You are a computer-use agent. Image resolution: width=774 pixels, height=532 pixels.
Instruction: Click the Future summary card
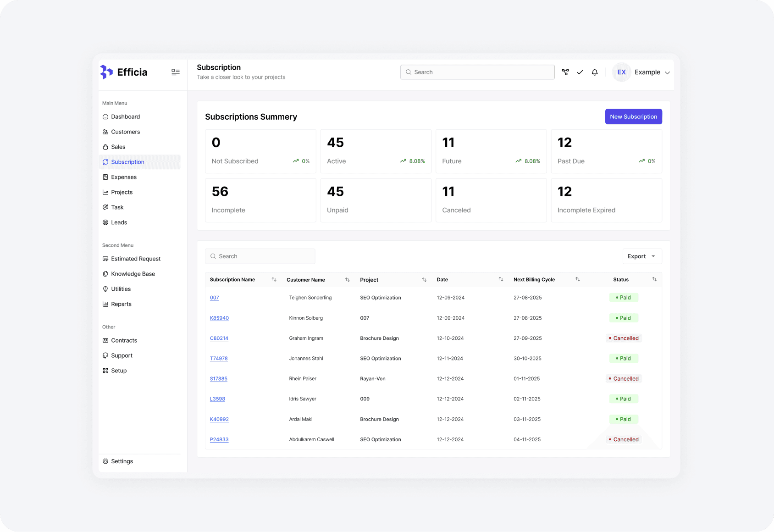pos(491,151)
